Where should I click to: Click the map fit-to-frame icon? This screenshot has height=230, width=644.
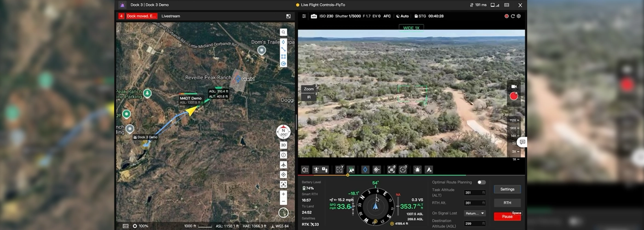[283, 184]
